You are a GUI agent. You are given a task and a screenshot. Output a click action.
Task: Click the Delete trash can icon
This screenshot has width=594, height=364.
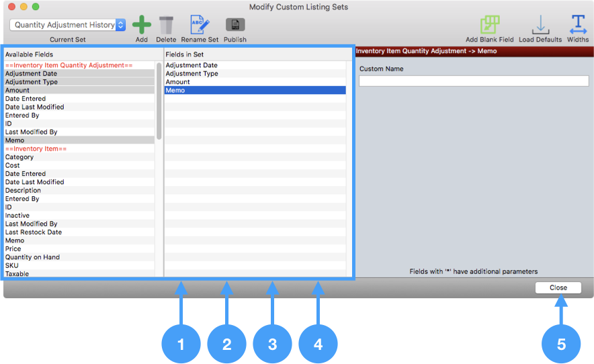(x=166, y=26)
